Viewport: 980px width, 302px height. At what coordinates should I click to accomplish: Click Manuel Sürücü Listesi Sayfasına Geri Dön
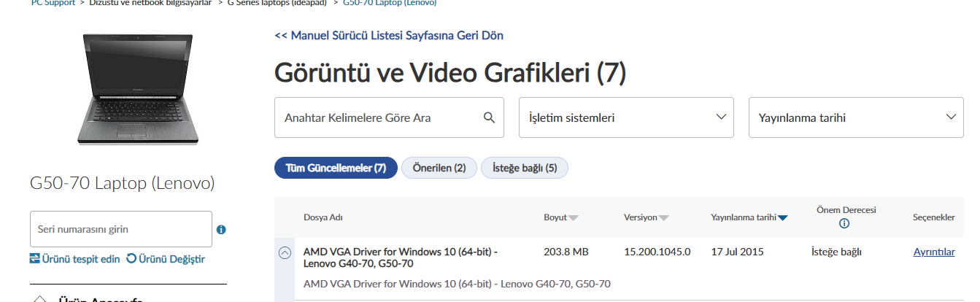click(x=389, y=36)
